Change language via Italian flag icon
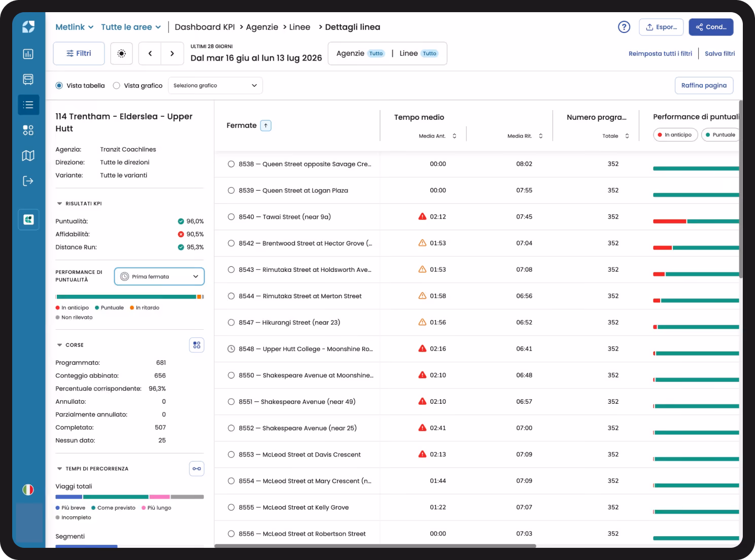 tap(28, 489)
